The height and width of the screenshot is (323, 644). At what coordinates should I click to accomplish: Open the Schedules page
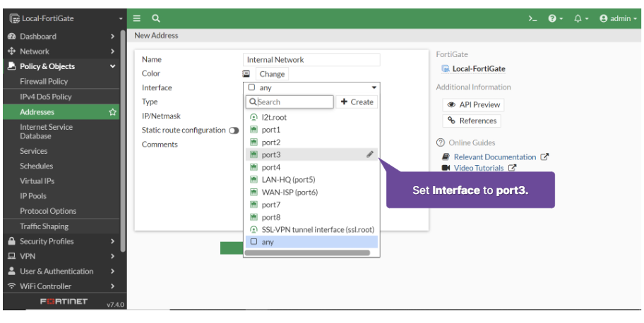tap(37, 166)
